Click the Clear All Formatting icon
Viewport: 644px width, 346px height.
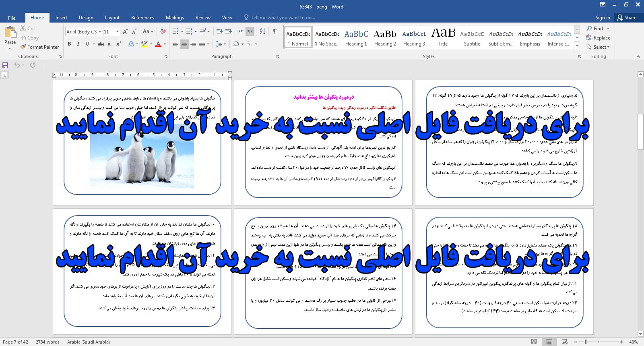pyautogui.click(x=163, y=31)
